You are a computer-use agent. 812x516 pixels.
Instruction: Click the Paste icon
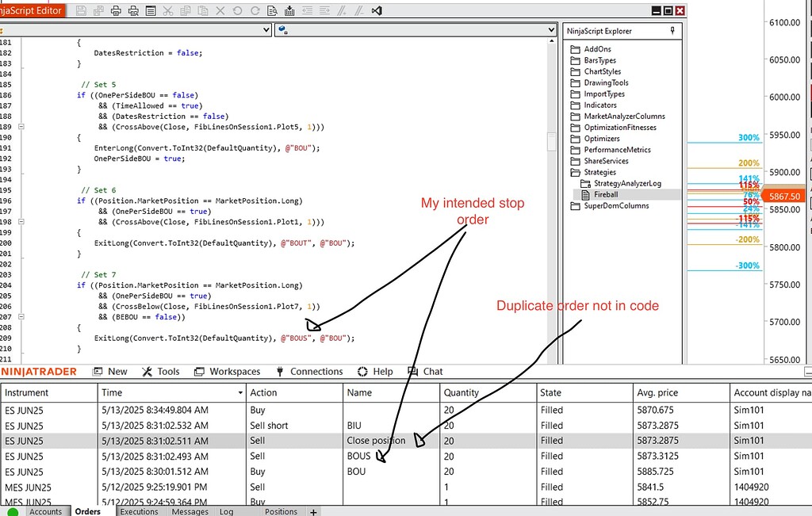pos(203,10)
